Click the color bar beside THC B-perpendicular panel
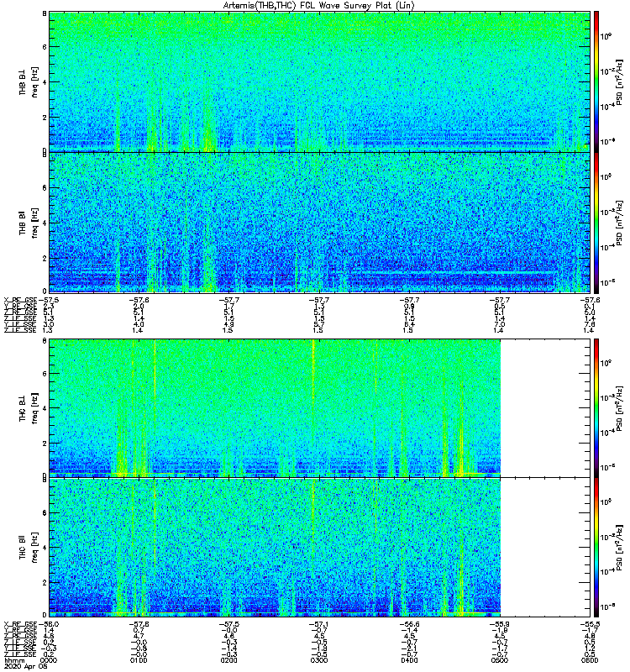630x672 pixels. pyautogui.click(x=596, y=407)
